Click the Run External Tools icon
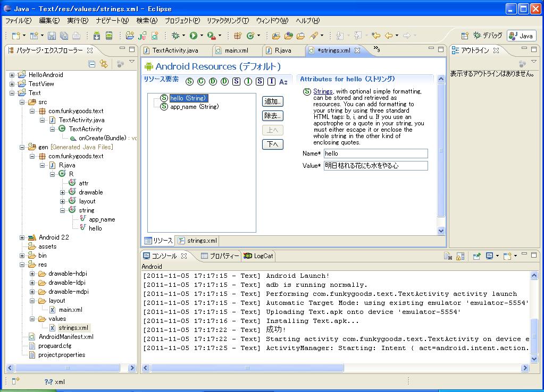The width and height of the screenshot is (544, 392). (211, 36)
